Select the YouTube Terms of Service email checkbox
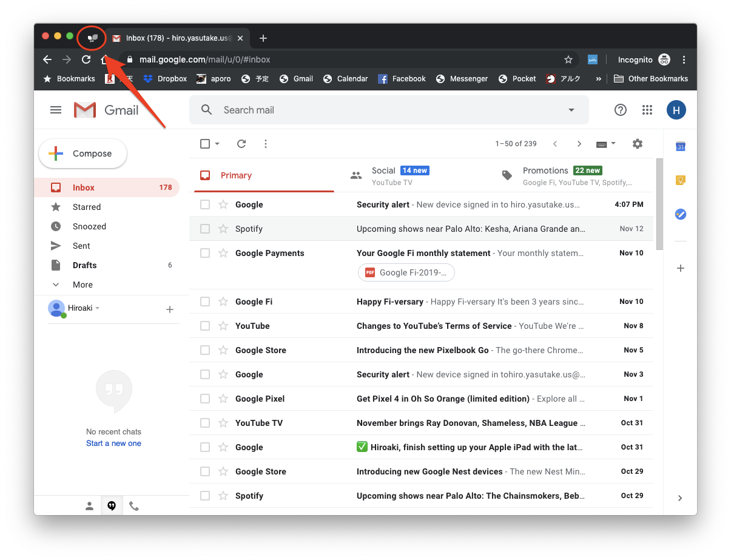The image size is (731, 560). pyautogui.click(x=205, y=326)
